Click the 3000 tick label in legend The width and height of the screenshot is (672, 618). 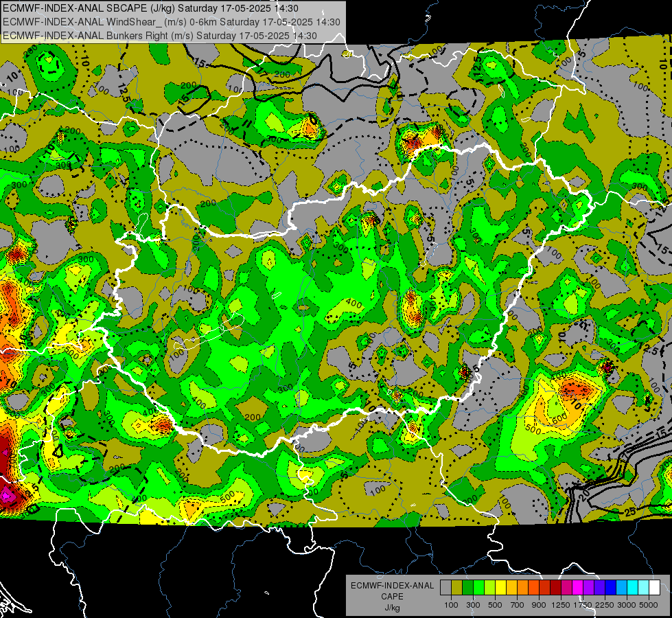(x=627, y=605)
